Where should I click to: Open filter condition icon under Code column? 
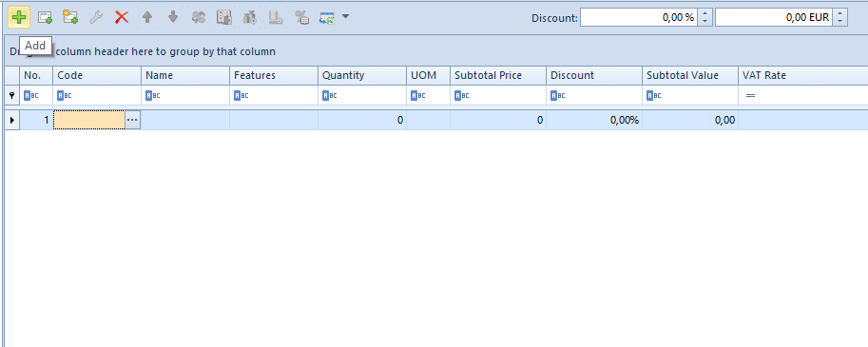click(x=65, y=96)
